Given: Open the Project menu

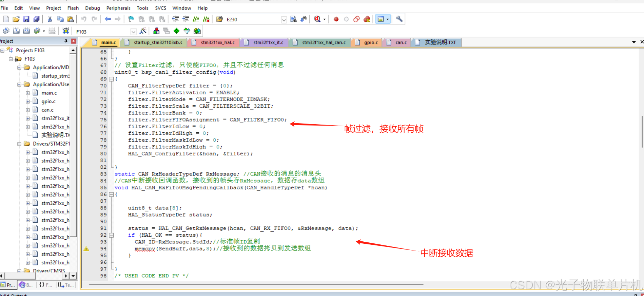Looking at the screenshot, I should tap(54, 8).
